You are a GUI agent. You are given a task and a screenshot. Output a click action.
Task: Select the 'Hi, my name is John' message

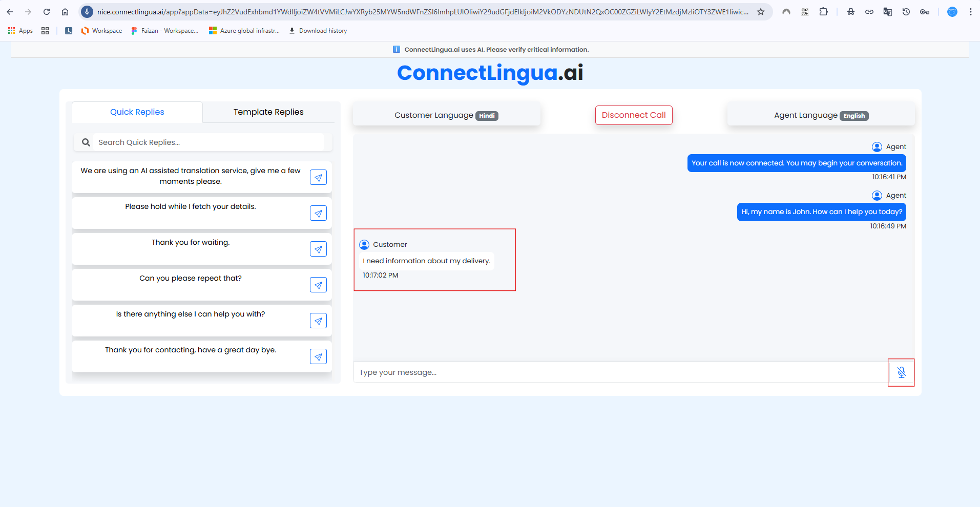coord(822,212)
